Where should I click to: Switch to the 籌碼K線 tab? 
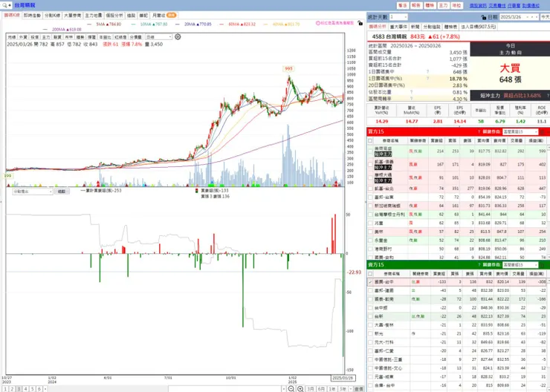(12, 16)
